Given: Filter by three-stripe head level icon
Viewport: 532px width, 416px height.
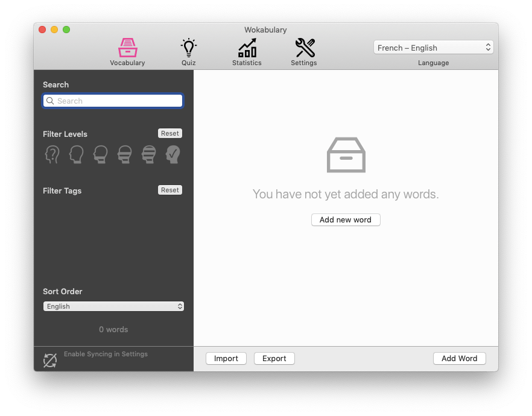Looking at the screenshot, I should 149,154.
